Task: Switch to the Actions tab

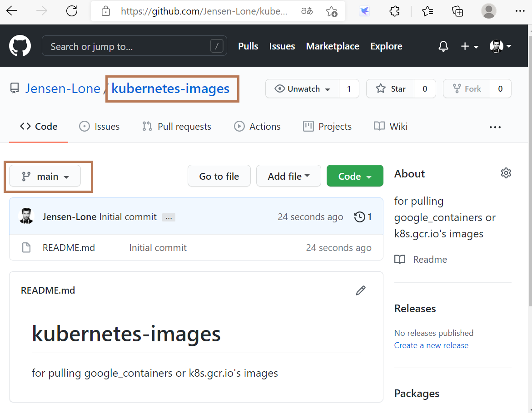Action: tap(257, 126)
